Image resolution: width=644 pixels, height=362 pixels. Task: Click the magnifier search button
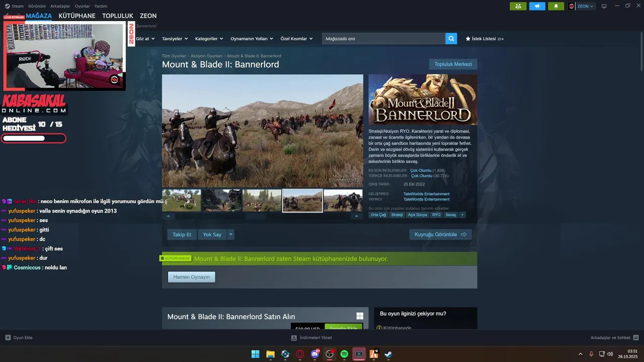451,38
